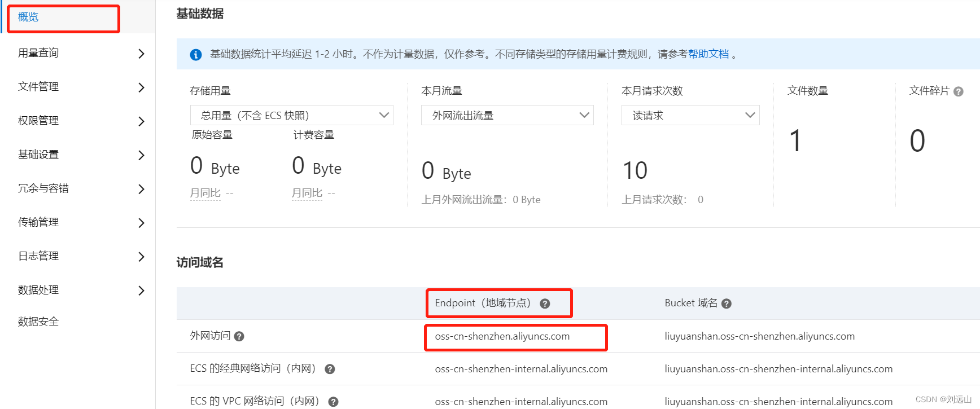Click the help icon beside Bucket 域名

(x=727, y=304)
